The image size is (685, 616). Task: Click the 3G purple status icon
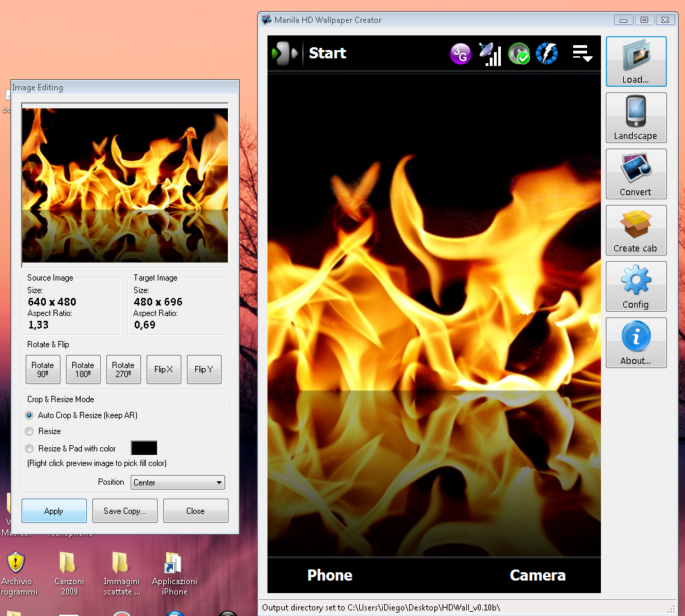click(x=460, y=53)
